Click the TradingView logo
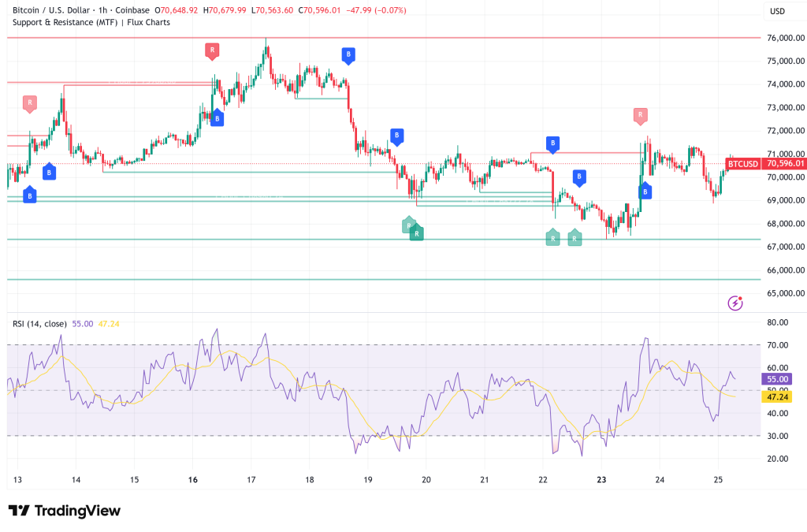The width and height of the screenshot is (807, 532). click(65, 511)
